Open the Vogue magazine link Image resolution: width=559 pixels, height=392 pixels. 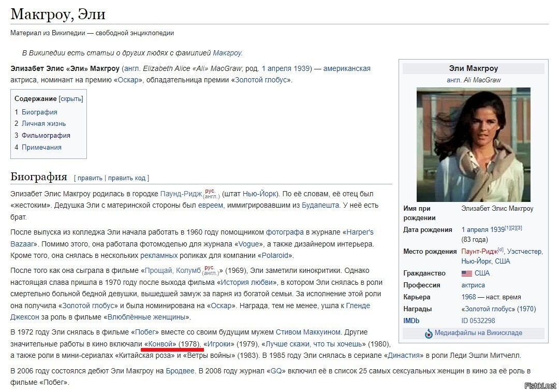(x=248, y=244)
